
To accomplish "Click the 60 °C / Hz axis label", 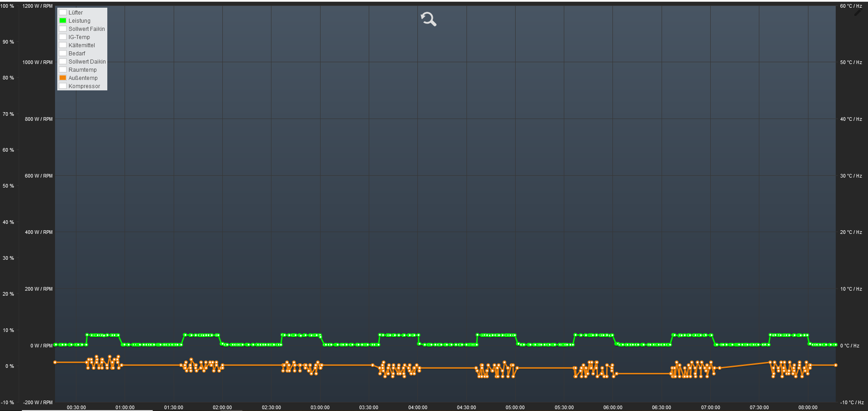I will (851, 6).
